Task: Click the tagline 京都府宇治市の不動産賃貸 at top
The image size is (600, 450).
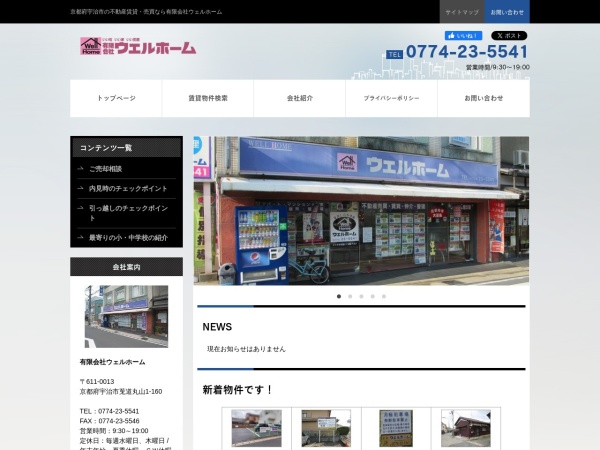Action: [146, 12]
